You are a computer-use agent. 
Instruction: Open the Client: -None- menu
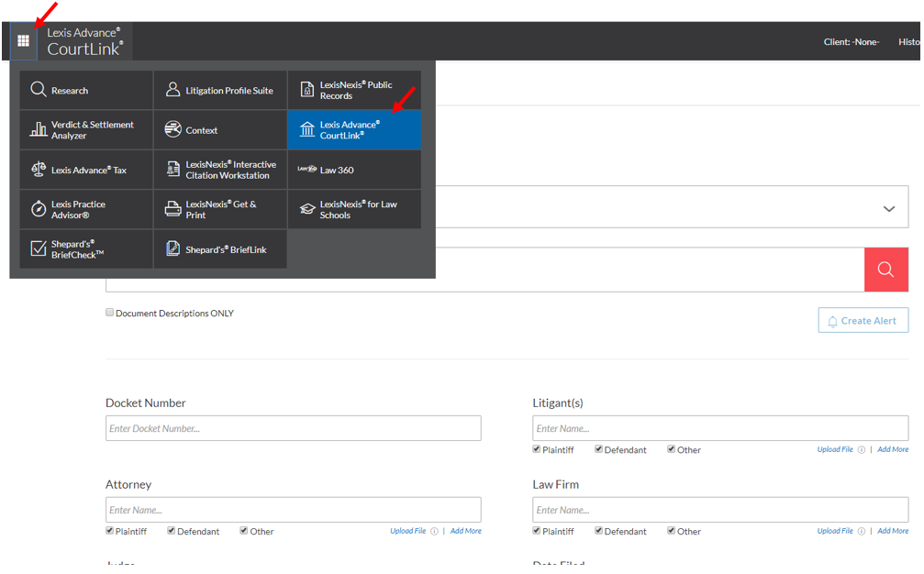[851, 40]
